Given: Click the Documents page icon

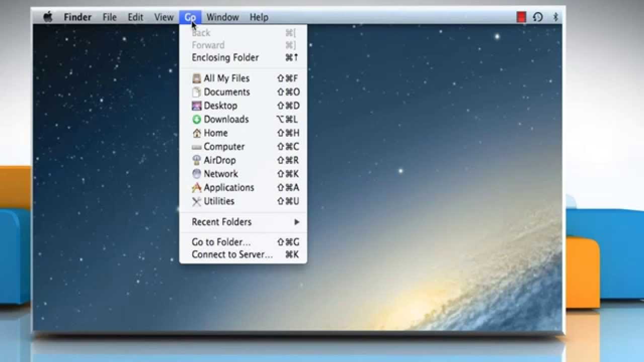Looking at the screenshot, I should pos(197,92).
